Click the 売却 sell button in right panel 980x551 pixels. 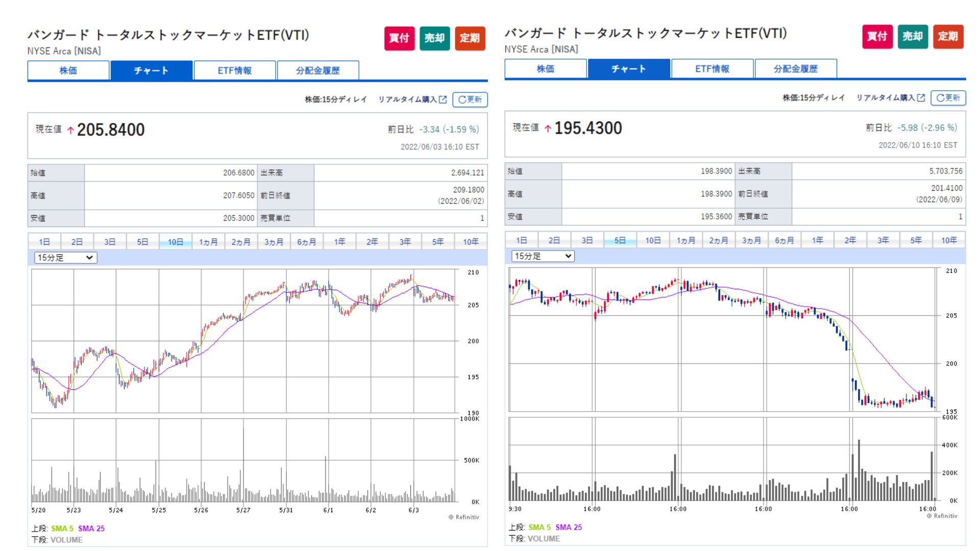(912, 36)
